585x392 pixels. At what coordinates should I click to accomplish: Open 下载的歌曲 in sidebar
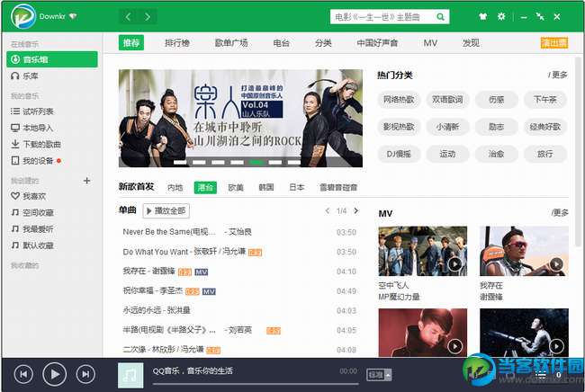coord(52,144)
